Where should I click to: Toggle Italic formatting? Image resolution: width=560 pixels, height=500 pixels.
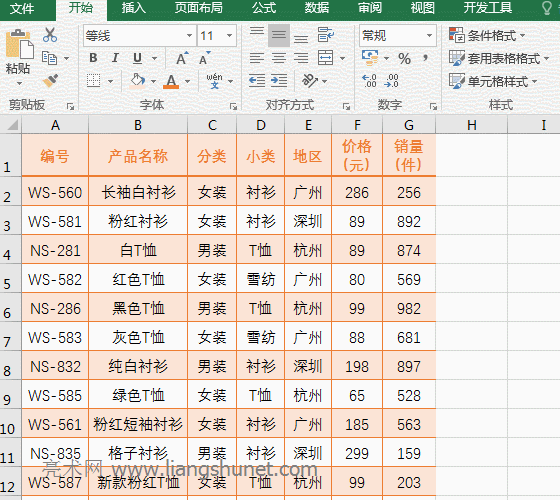(115, 58)
